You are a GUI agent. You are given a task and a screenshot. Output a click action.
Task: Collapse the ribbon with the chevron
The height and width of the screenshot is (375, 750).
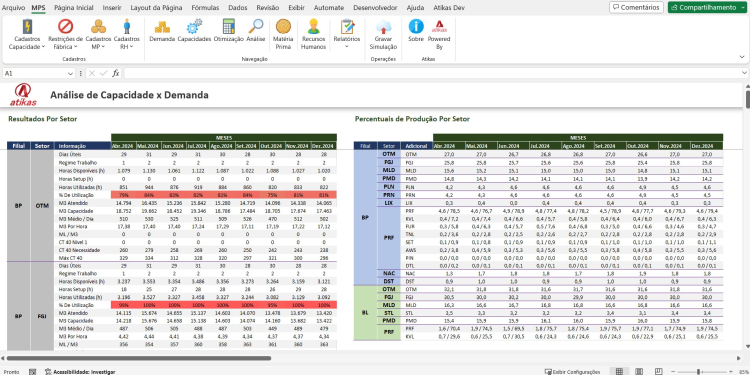pyautogui.click(x=742, y=57)
